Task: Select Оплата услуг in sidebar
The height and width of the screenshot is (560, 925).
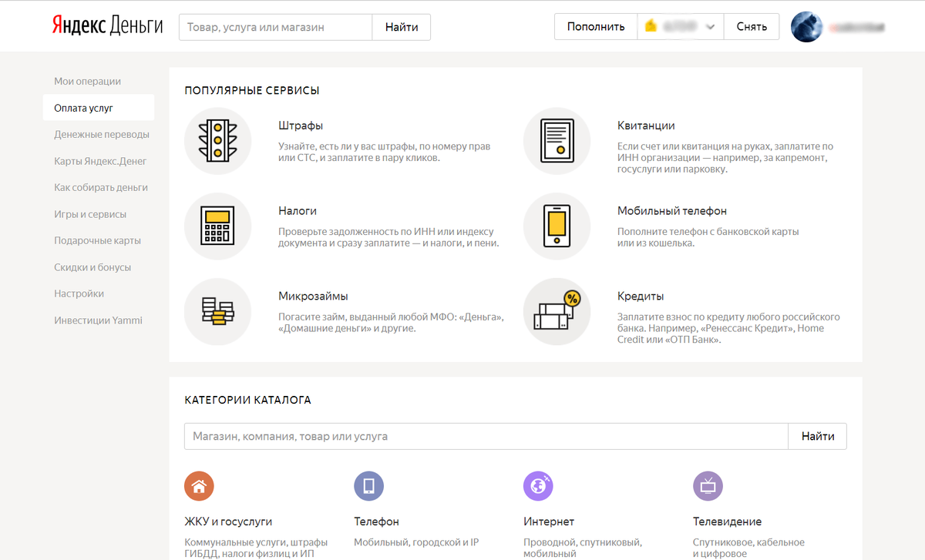Action: 99,108
